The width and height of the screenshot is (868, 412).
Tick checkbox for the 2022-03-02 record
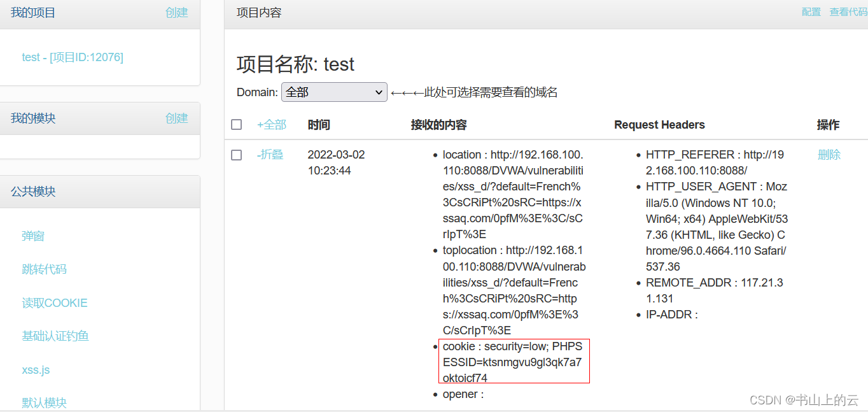point(237,155)
